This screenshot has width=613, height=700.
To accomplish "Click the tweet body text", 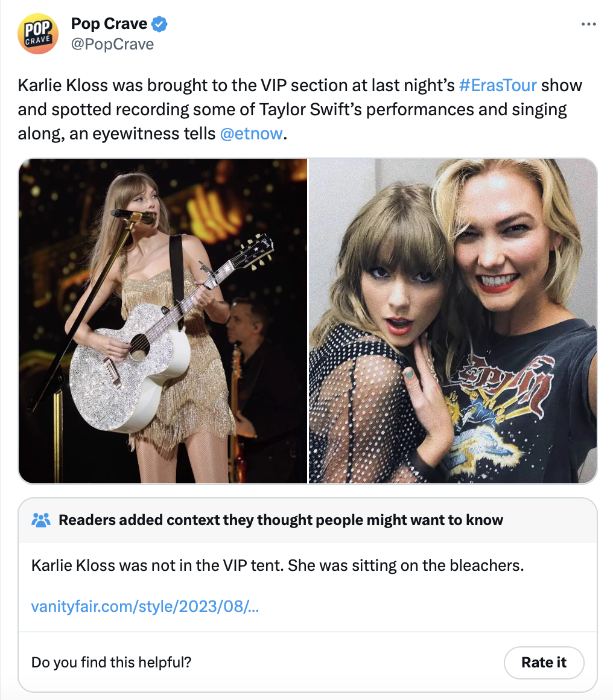I will click(x=300, y=109).
